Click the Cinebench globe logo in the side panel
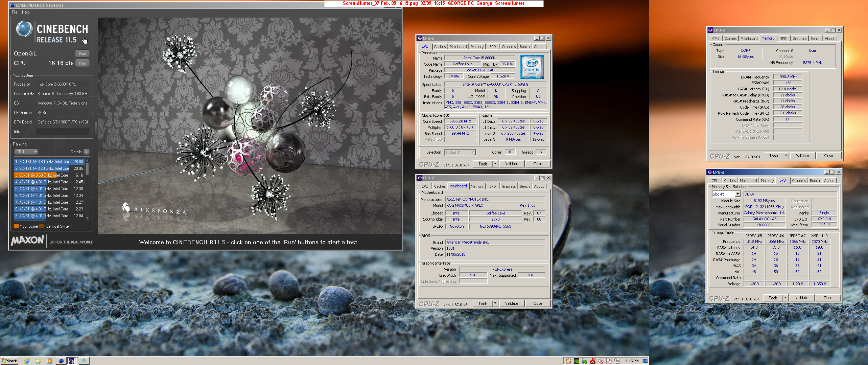Screen dimensions: 868x365 (x=24, y=29)
